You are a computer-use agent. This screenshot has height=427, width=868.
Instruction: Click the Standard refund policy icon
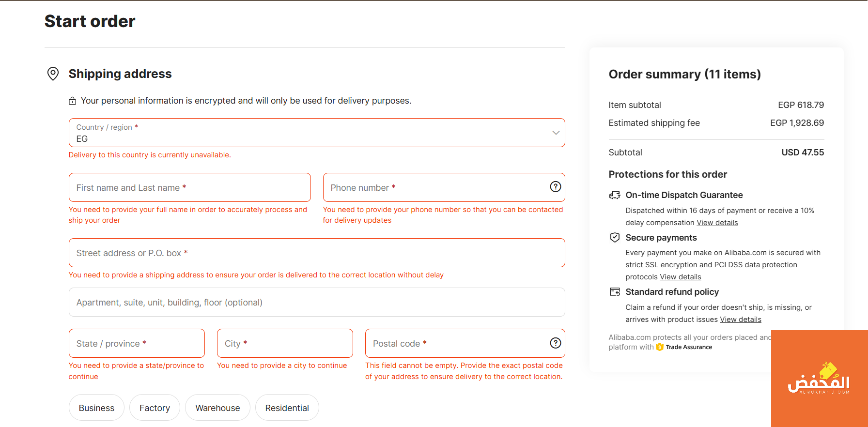pos(615,292)
